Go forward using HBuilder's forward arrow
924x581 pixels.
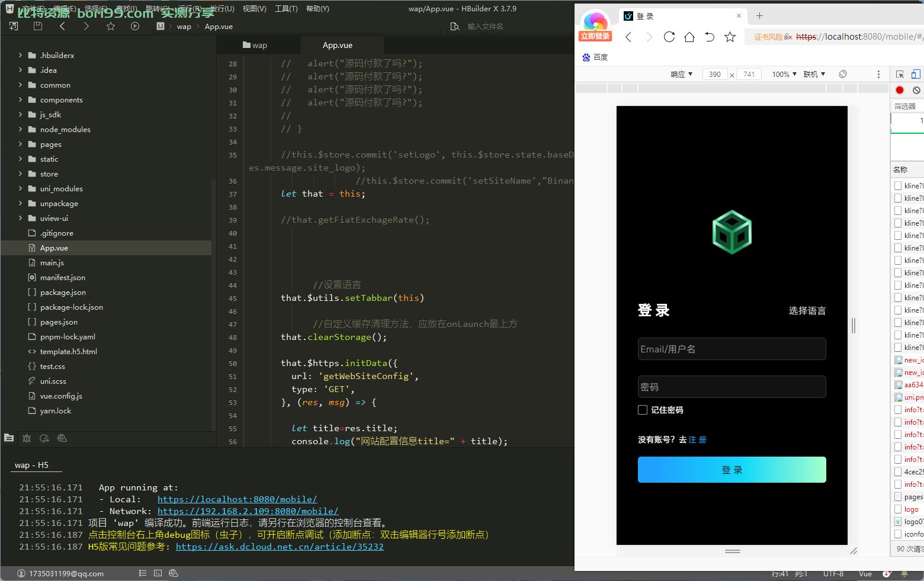(x=86, y=26)
